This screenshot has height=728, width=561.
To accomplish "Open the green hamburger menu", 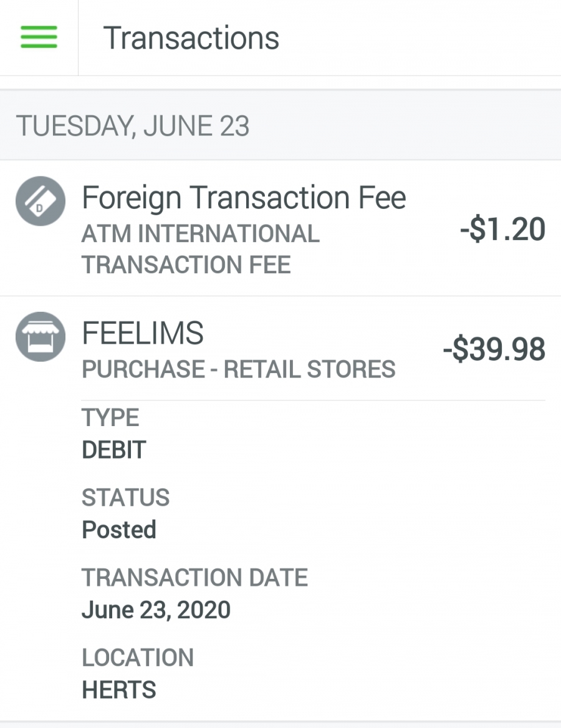I will pyautogui.click(x=39, y=37).
